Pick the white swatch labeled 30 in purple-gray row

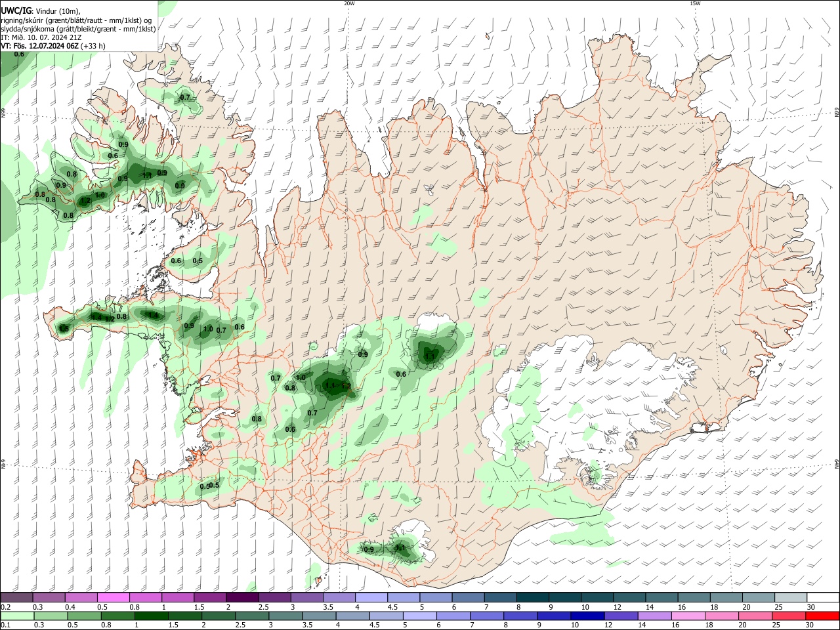pos(823,598)
